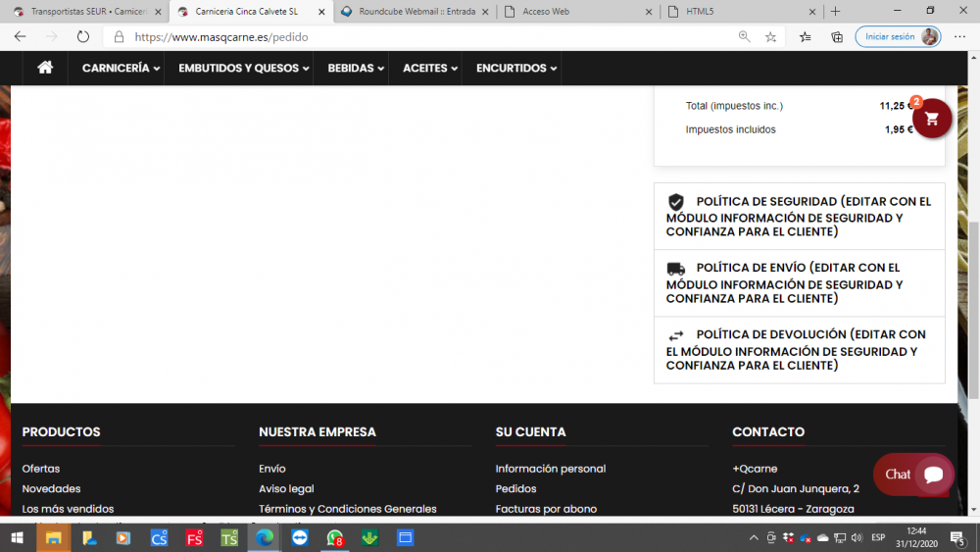This screenshot has width=980, height=552.
Task: Open the floating red shopping cart
Action: click(x=931, y=119)
